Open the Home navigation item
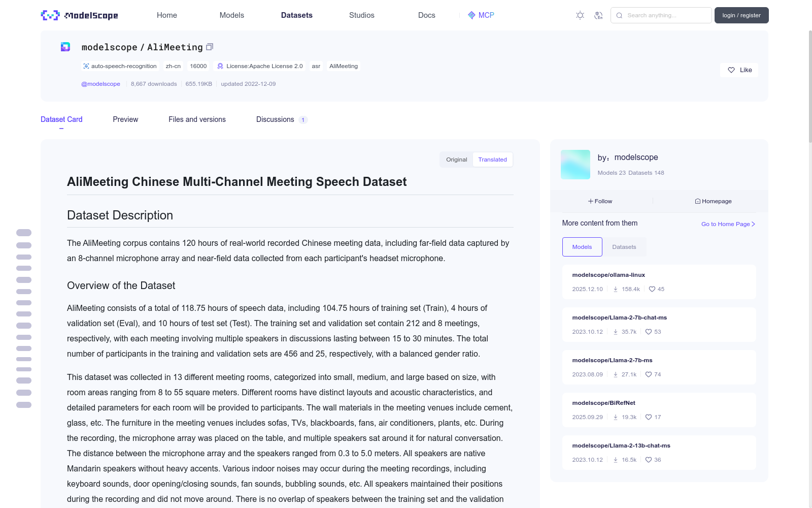This screenshot has width=812, height=508. 167,15
